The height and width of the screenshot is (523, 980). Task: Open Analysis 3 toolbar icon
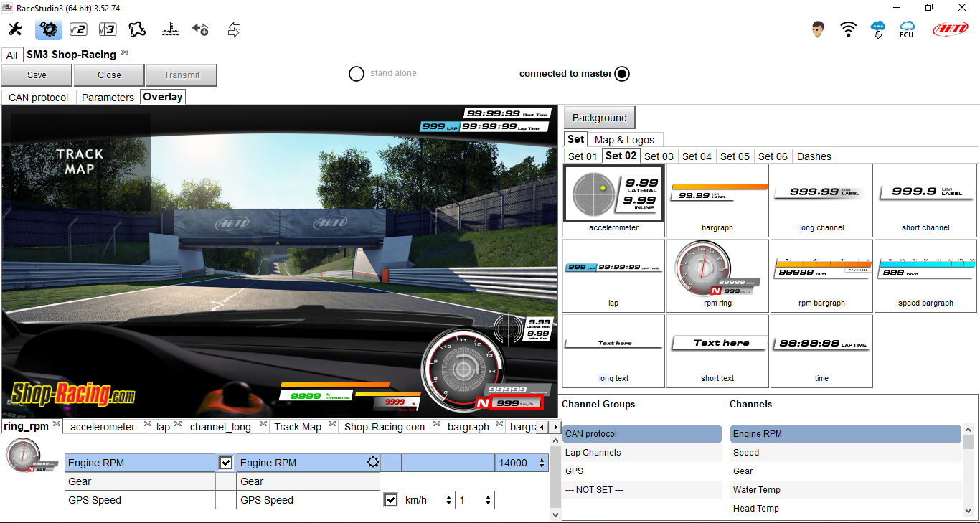pos(108,29)
